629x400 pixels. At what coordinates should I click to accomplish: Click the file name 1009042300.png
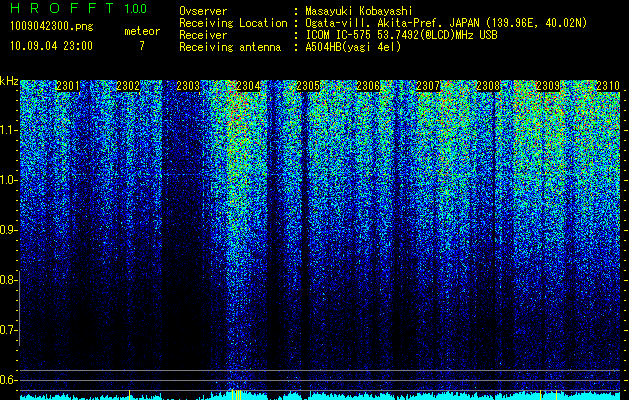(x=52, y=27)
